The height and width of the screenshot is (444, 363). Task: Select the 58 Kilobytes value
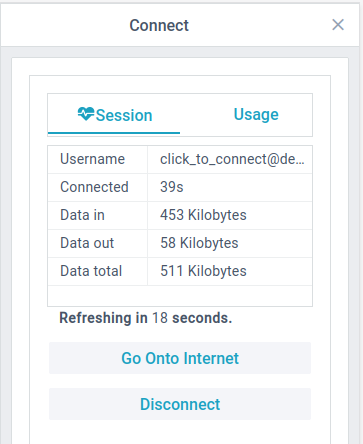click(199, 243)
